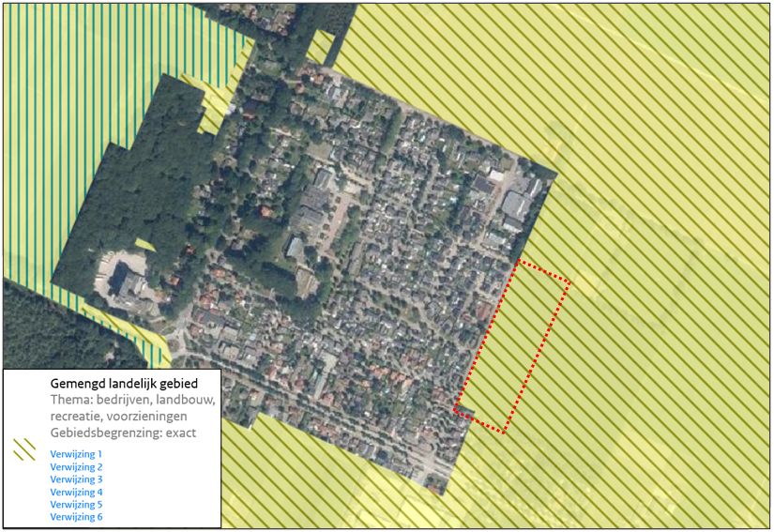Click the 'Gebiedsbegrenzing: exact' text
The image size is (774, 532).
(x=123, y=433)
